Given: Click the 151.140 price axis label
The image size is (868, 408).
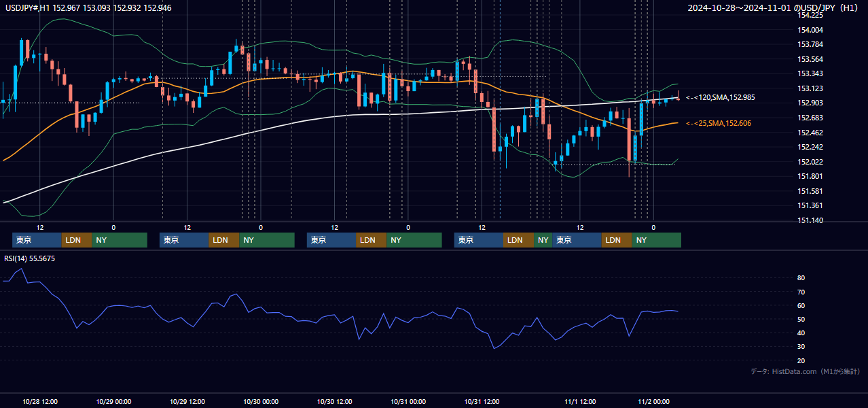Looking at the screenshot, I should (810, 220).
